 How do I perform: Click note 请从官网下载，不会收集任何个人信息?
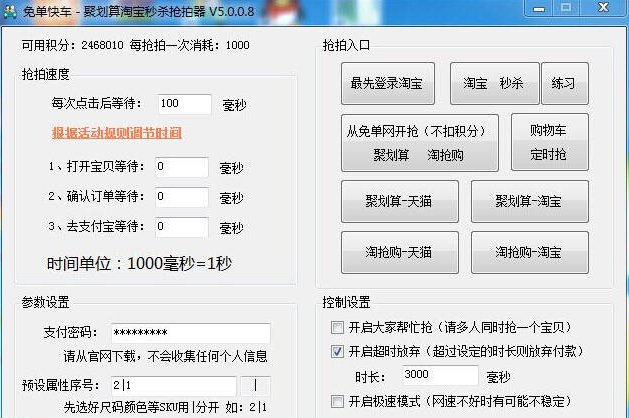click(165, 356)
